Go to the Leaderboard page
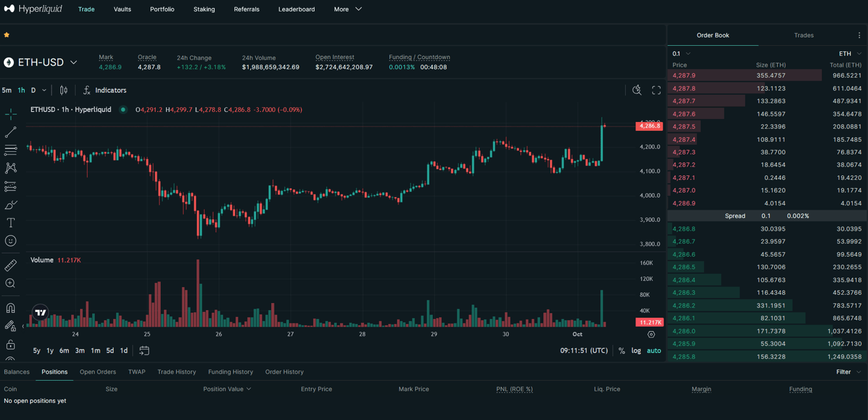Image resolution: width=868 pixels, height=420 pixels. click(x=296, y=9)
